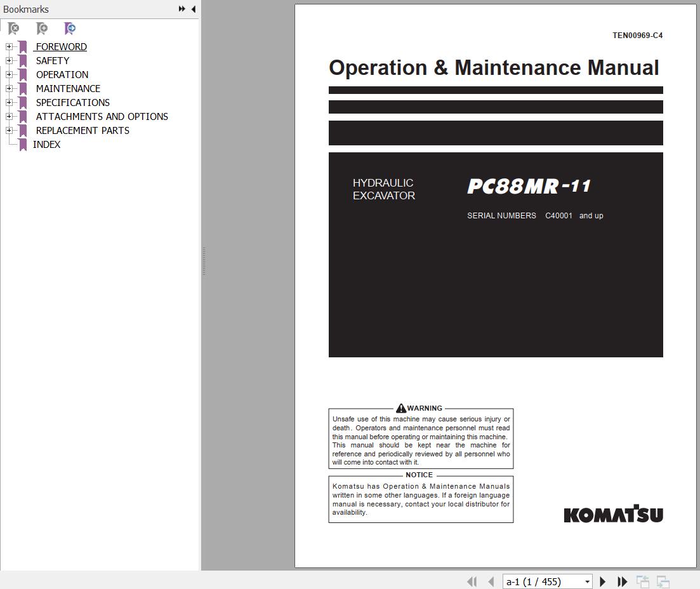Open the page number dropdown arrow
Image resolution: width=700 pixels, height=589 pixels.
click(588, 582)
